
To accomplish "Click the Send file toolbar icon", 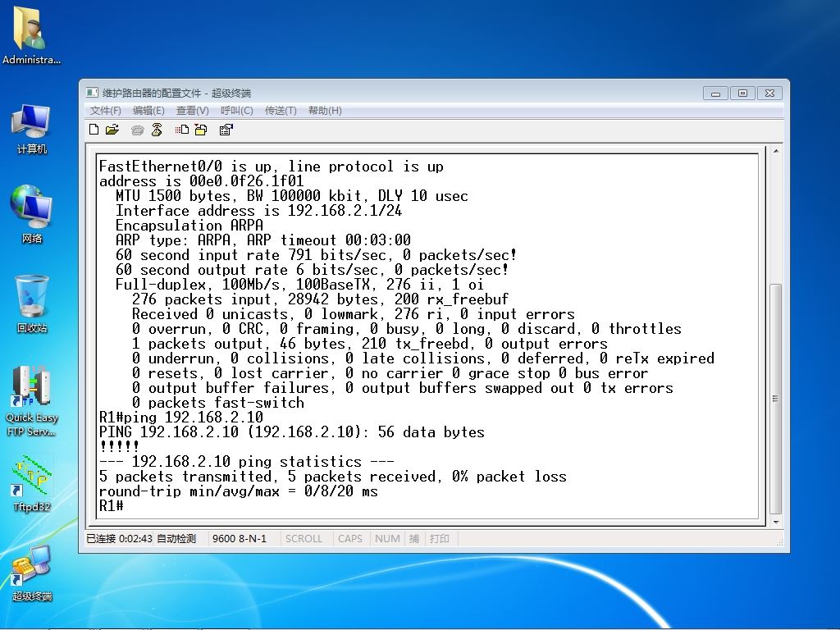I will tap(181, 129).
